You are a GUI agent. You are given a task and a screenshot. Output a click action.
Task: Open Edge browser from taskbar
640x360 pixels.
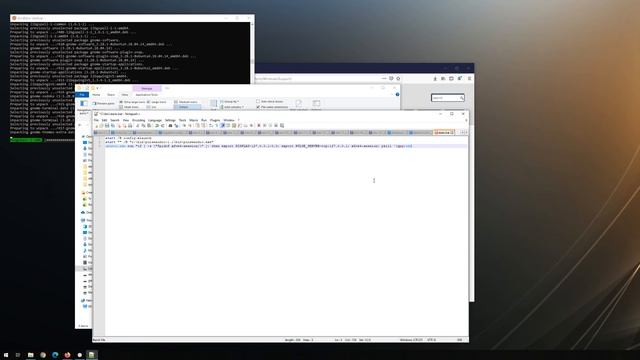pyautogui.click(x=55, y=355)
